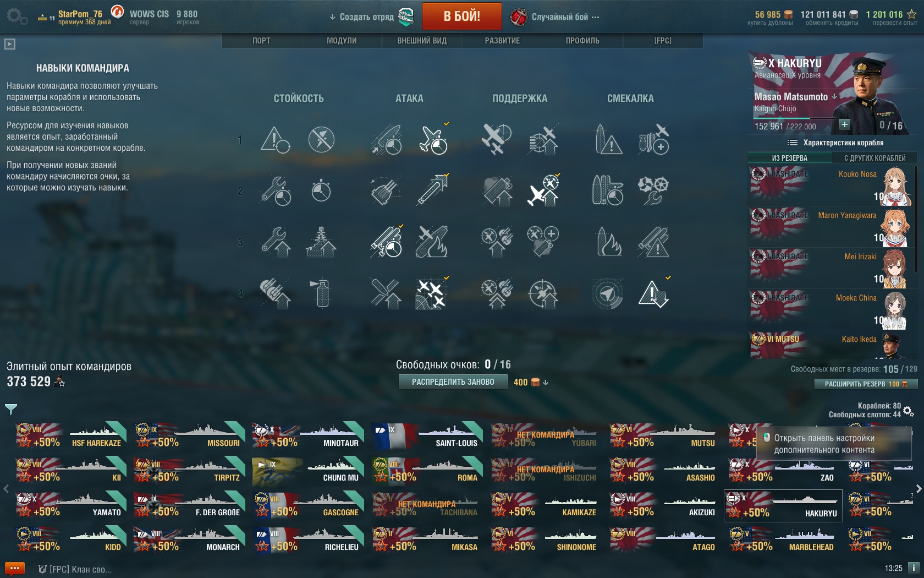Click the plus icon next to commander experience
Image resolution: width=924 pixels, height=578 pixels.
pyautogui.click(x=844, y=124)
